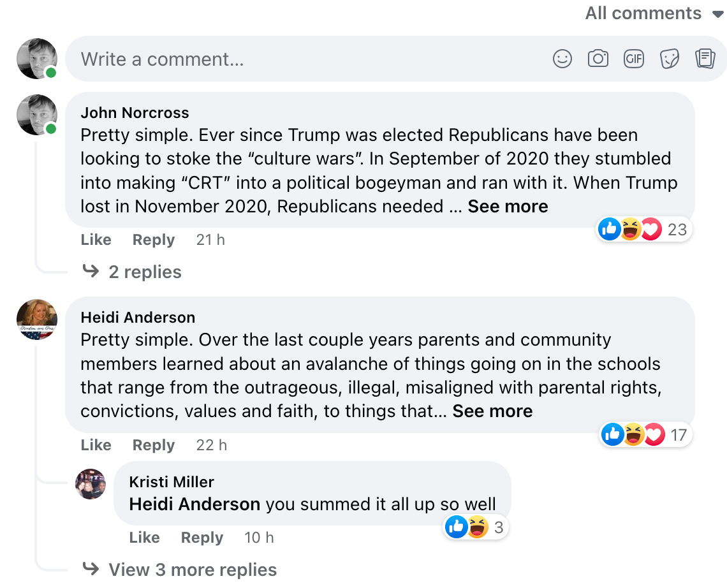Reply to Heidi Anderson's comment
The width and height of the screenshot is (727, 588).
coord(153,445)
